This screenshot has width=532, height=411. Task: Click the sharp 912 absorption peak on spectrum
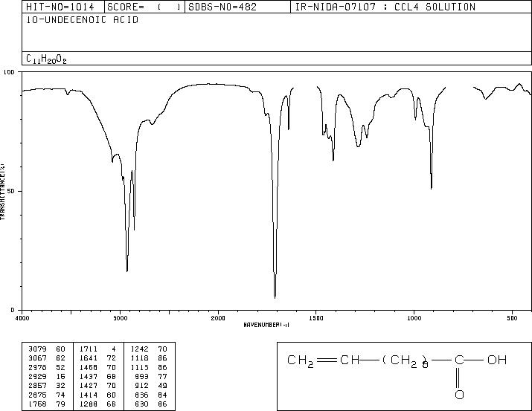click(432, 187)
